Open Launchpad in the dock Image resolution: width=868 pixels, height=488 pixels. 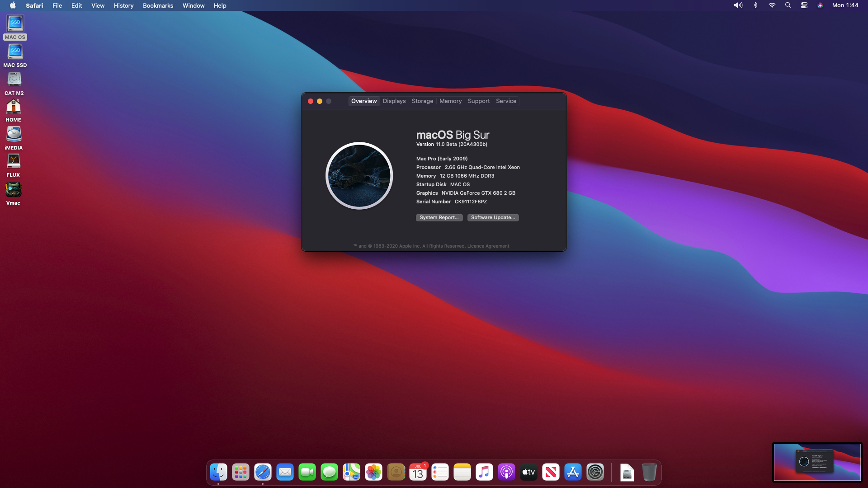(241, 472)
